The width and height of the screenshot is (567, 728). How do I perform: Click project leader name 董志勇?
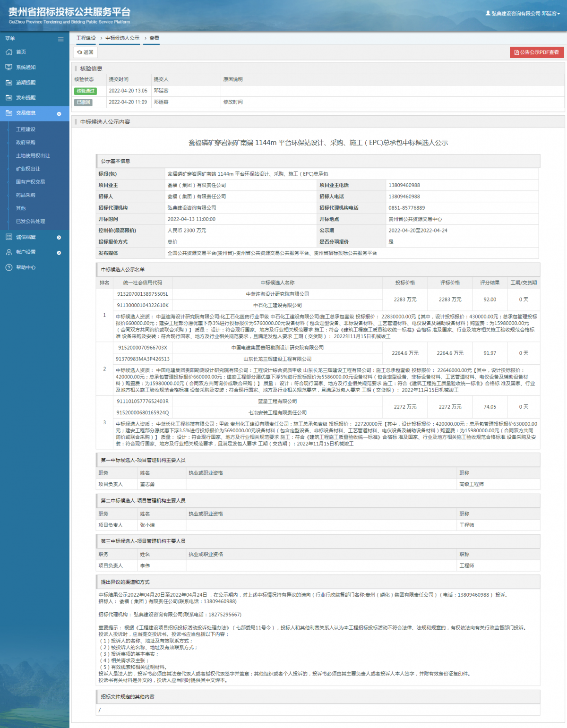147,484
